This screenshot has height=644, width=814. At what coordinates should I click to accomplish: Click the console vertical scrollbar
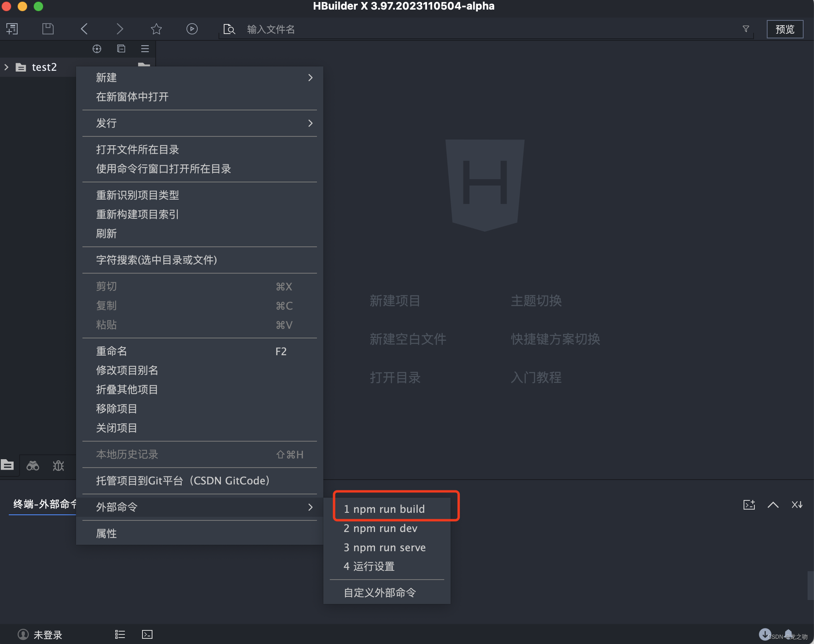click(x=810, y=586)
